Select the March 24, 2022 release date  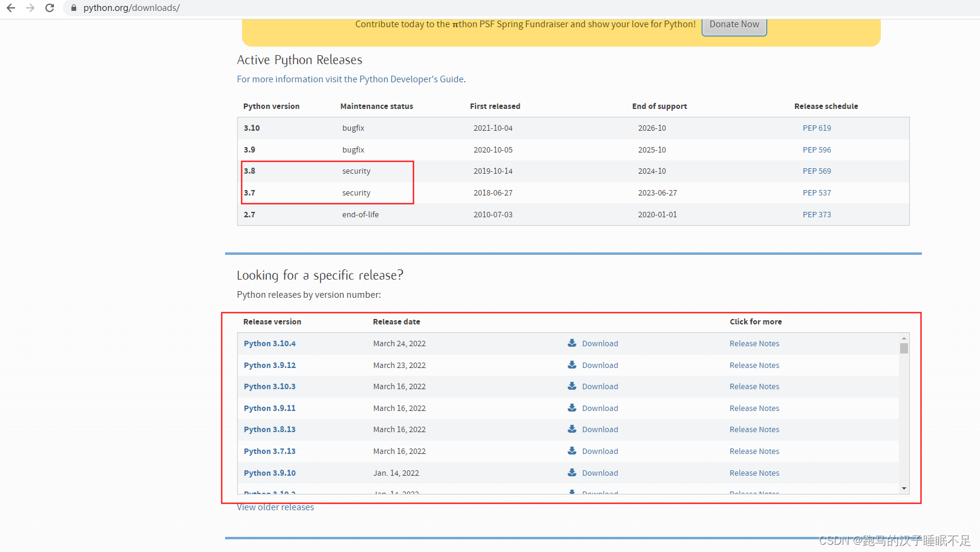tap(399, 344)
